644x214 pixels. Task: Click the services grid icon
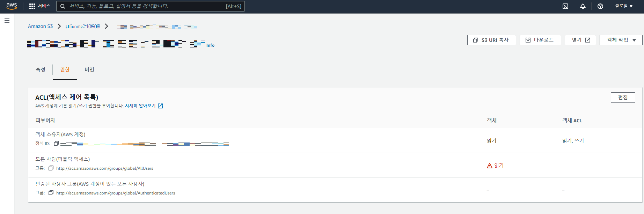(32, 6)
